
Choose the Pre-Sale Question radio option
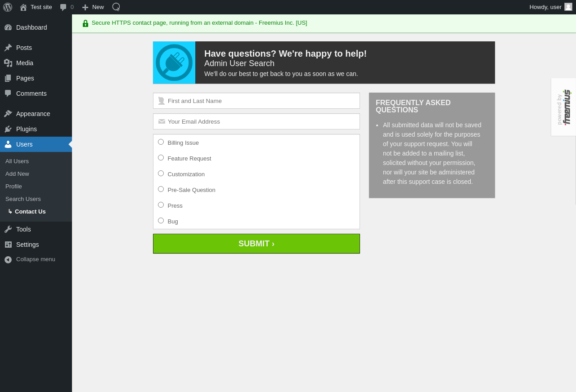[x=161, y=189]
